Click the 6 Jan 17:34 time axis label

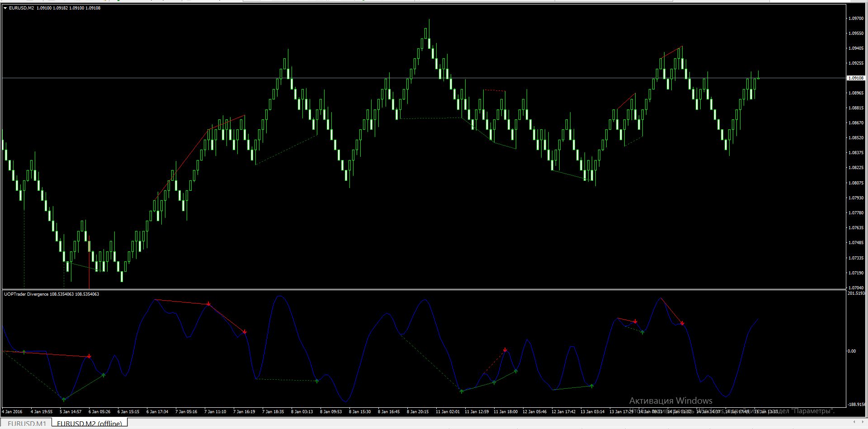(x=157, y=412)
